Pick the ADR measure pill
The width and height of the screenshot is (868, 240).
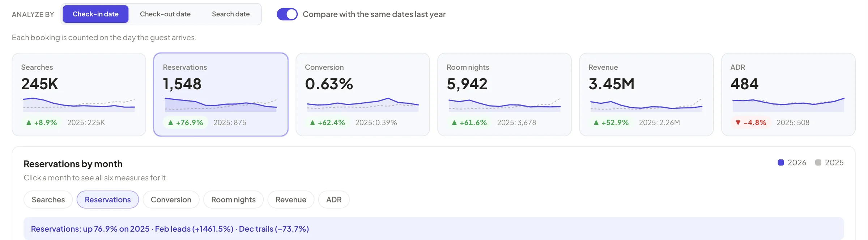334,200
